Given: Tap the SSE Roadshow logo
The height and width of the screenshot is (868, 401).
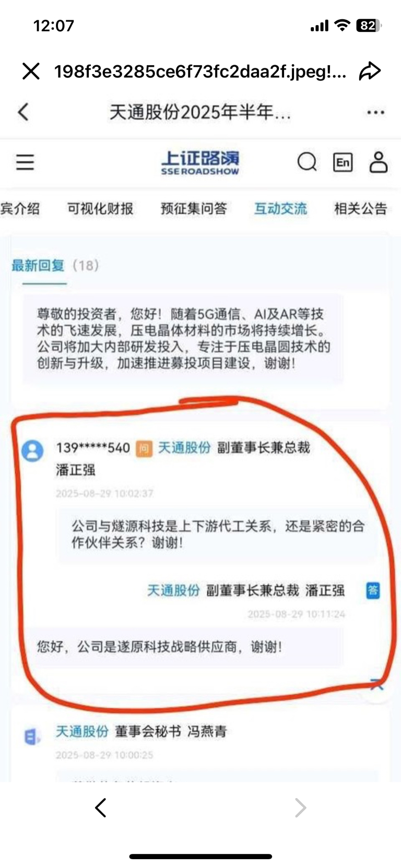Looking at the screenshot, I should pos(200,162).
